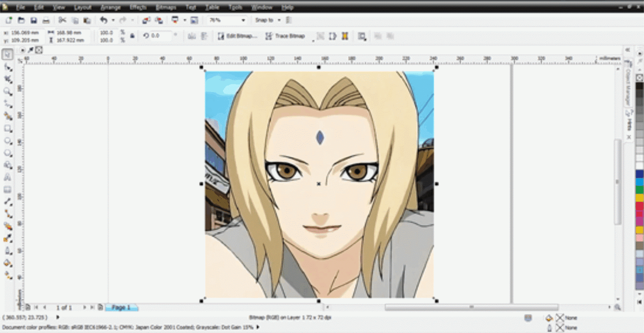
Task: Open the Application Launcher icon
Action: (x=175, y=20)
